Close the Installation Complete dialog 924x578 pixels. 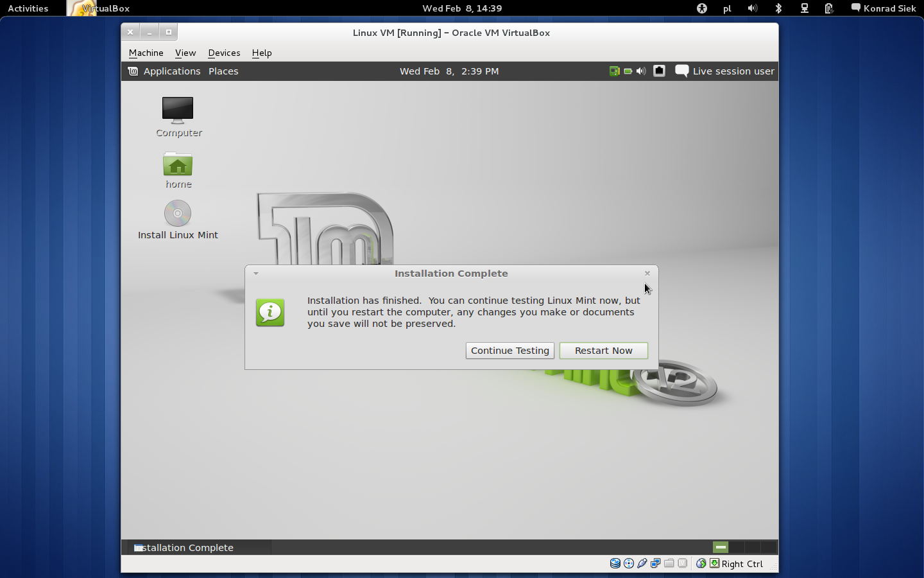point(647,274)
